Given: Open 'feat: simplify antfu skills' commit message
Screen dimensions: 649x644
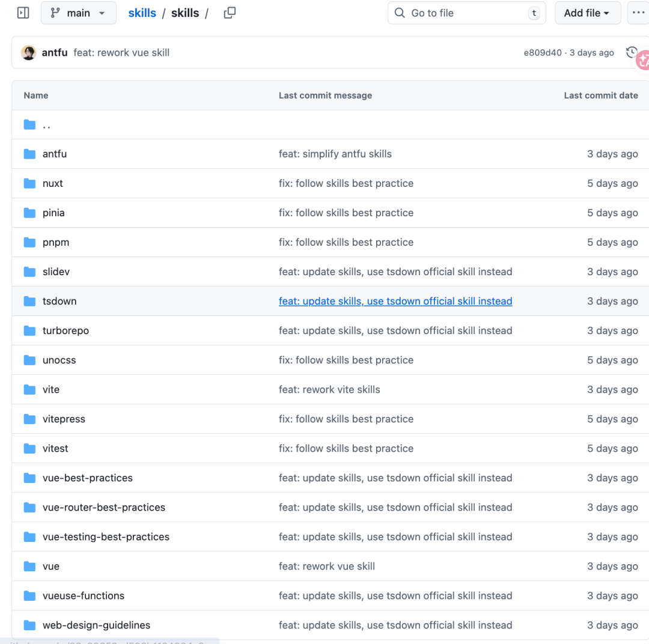Looking at the screenshot, I should pos(335,154).
